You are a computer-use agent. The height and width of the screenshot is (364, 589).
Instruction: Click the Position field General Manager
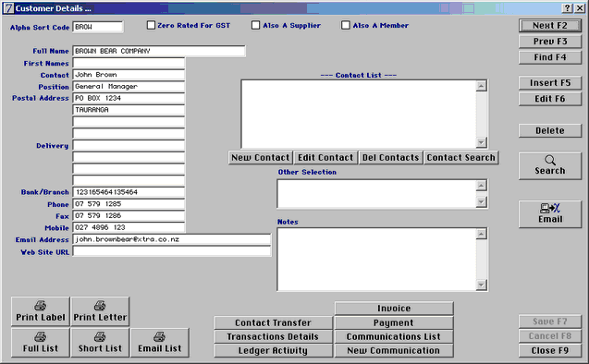click(129, 86)
